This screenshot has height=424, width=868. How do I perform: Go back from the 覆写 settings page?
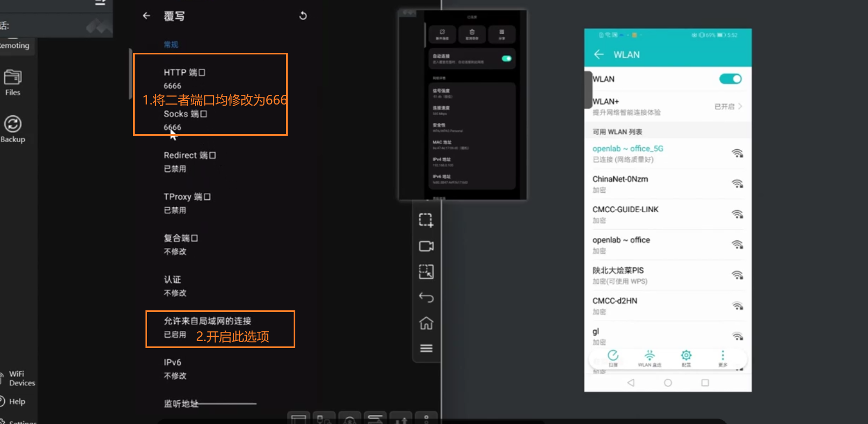coord(146,16)
